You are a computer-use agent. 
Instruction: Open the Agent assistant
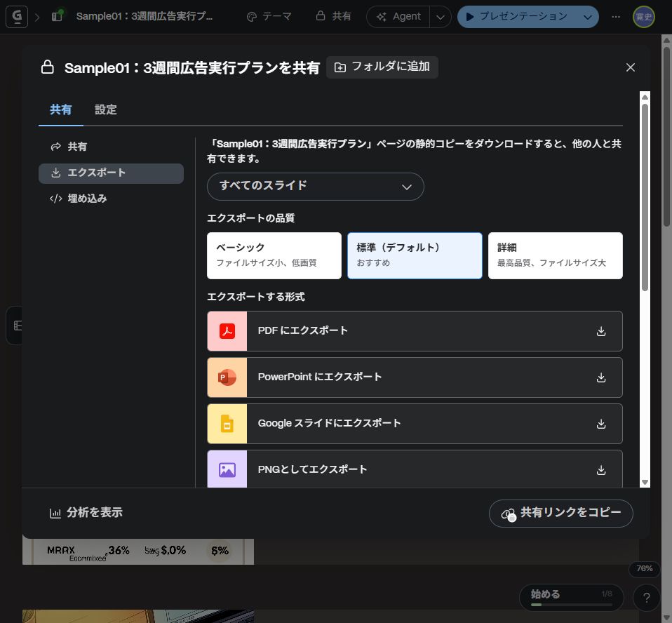398,17
